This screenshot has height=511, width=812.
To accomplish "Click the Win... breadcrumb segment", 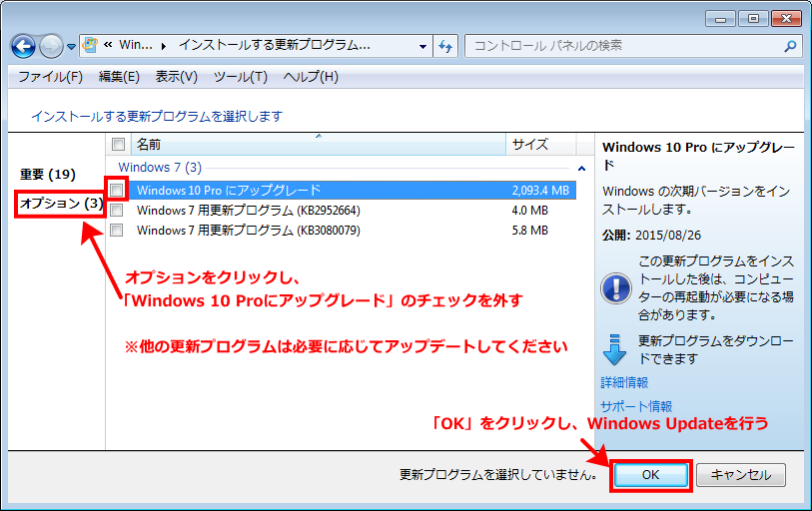I will [136, 46].
